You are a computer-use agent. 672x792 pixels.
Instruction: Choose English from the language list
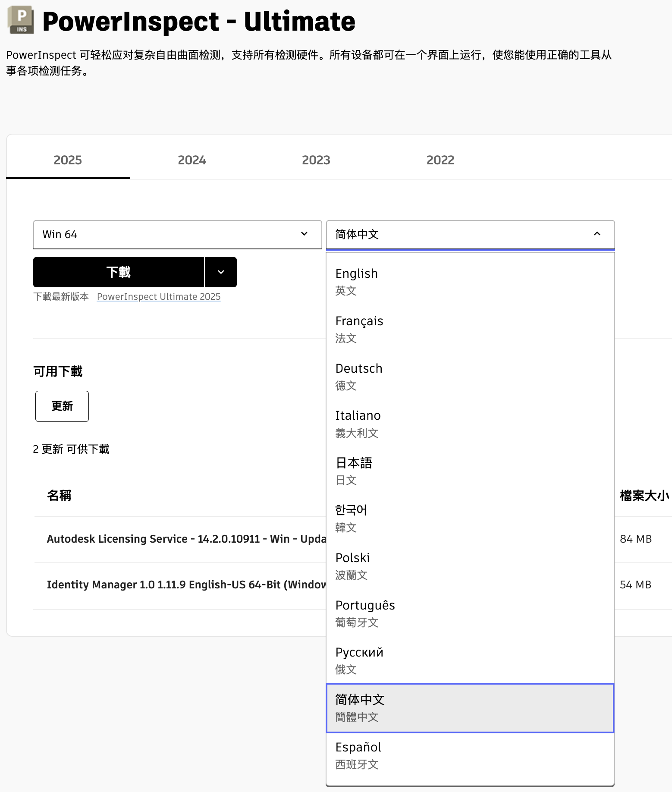click(470, 281)
